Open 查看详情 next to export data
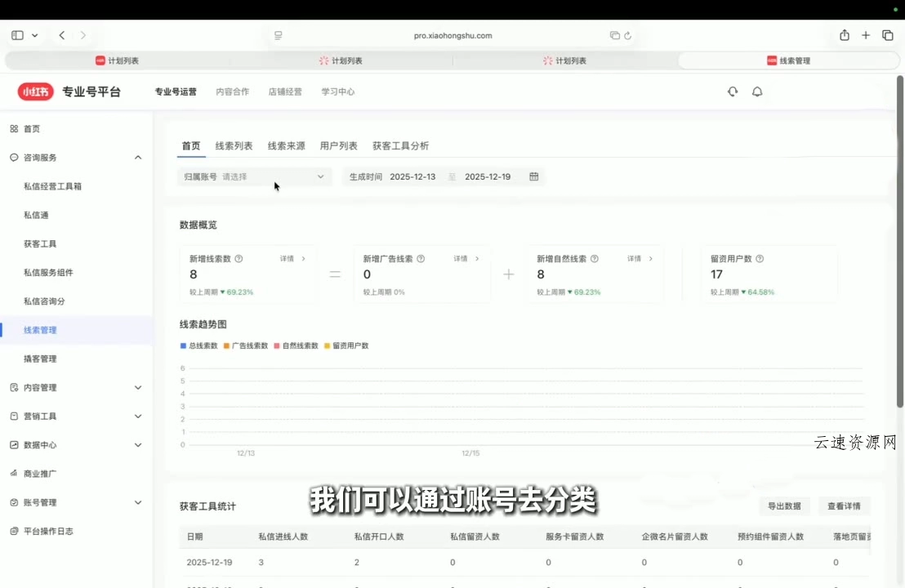This screenshot has width=905, height=588. pyautogui.click(x=844, y=506)
